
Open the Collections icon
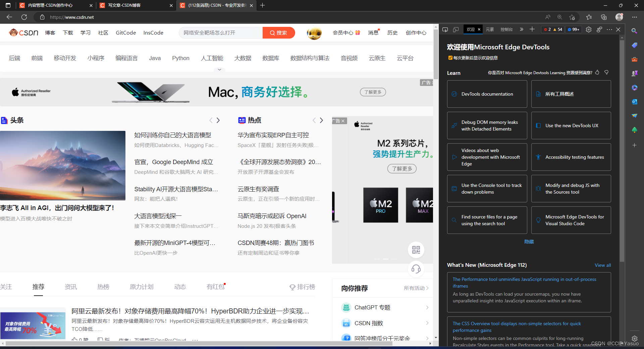(604, 17)
